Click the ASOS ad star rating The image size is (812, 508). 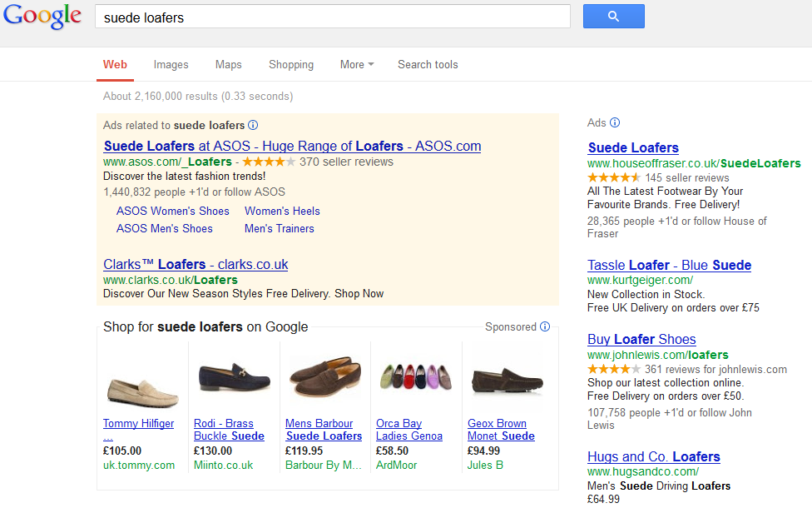point(269,162)
